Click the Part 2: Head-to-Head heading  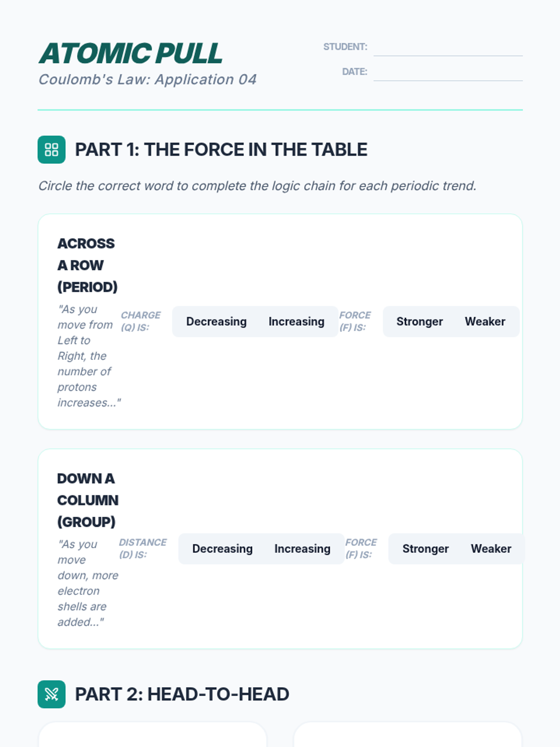(x=182, y=694)
